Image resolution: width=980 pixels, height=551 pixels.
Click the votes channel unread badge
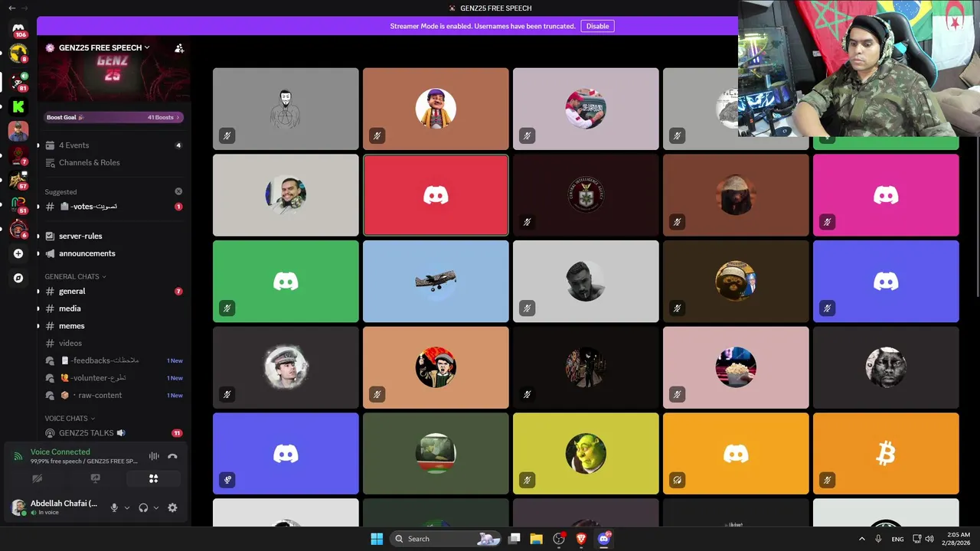point(178,207)
